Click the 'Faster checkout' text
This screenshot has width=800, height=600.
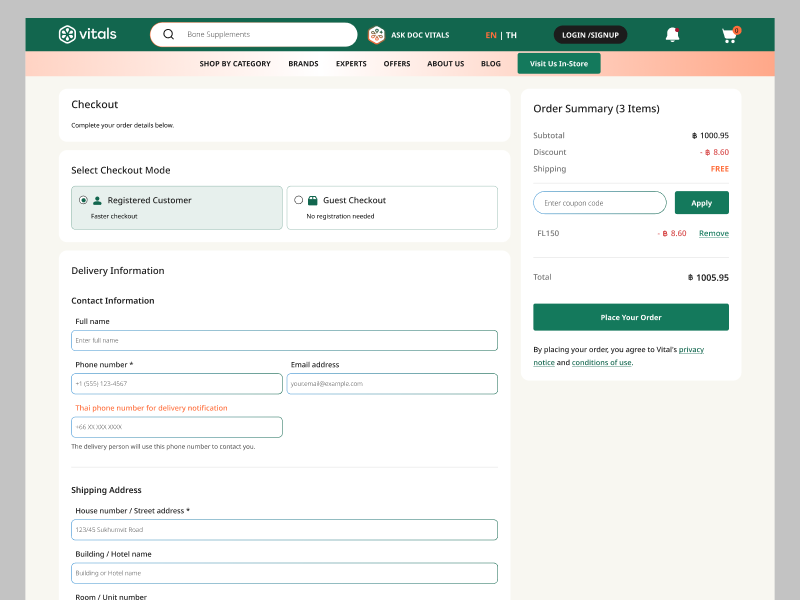[x=114, y=216]
